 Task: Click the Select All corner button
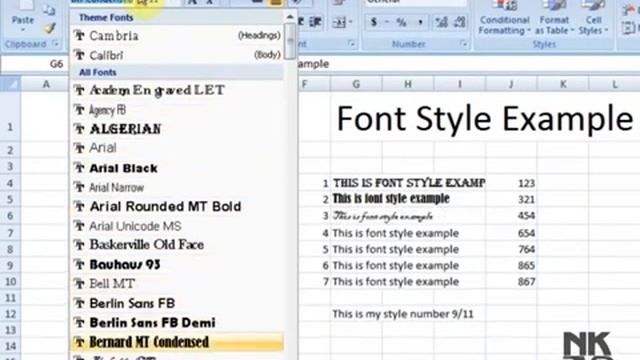[x=10, y=84]
